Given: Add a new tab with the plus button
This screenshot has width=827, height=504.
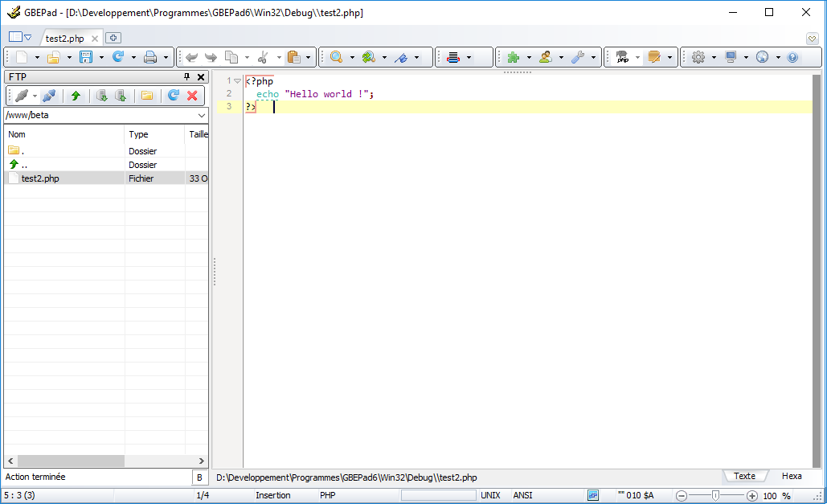Looking at the screenshot, I should 113,38.
